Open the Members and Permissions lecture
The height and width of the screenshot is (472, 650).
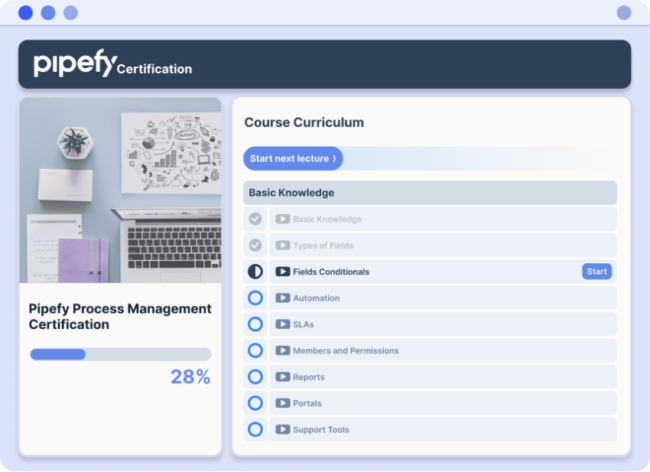(x=443, y=351)
